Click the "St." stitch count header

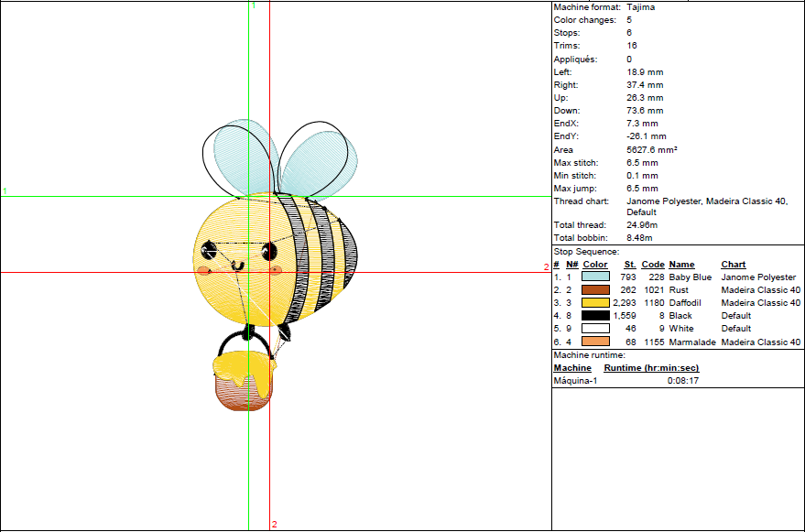630,265
